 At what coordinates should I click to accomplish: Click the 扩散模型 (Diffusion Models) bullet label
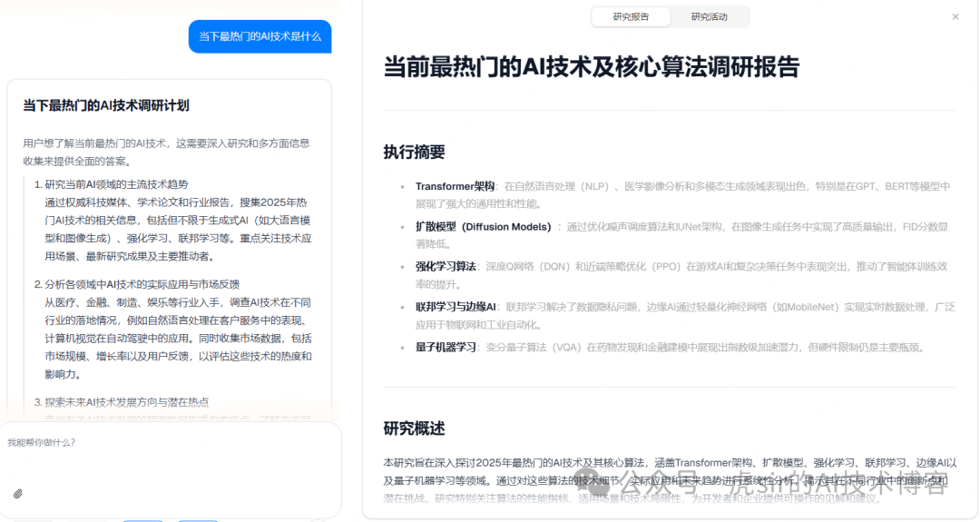click(483, 227)
